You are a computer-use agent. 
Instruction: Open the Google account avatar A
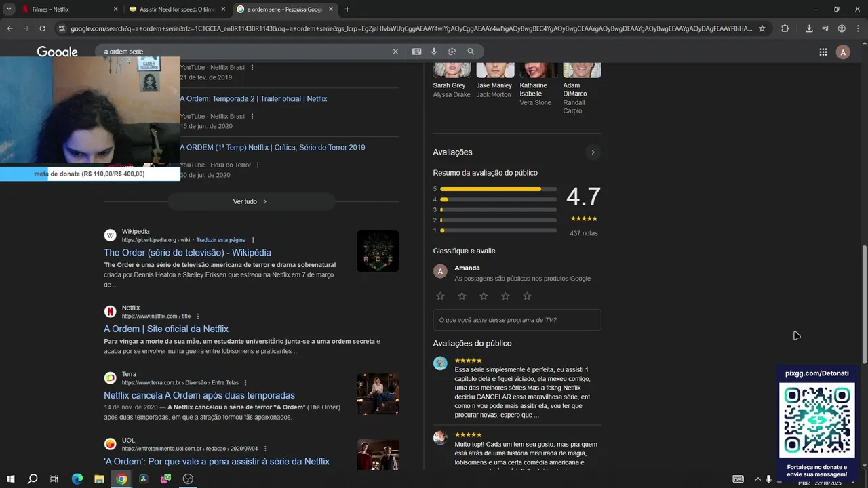[x=843, y=52]
